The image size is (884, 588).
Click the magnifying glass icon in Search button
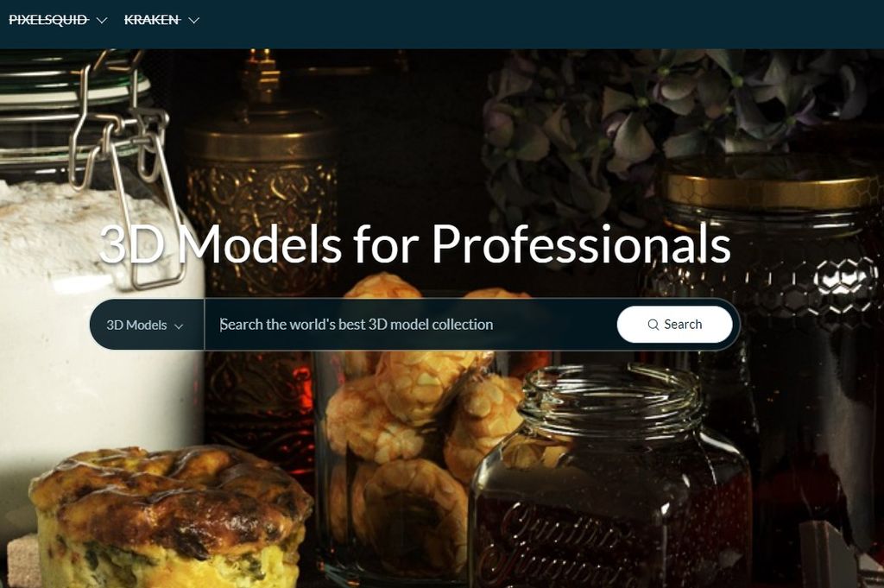(653, 325)
